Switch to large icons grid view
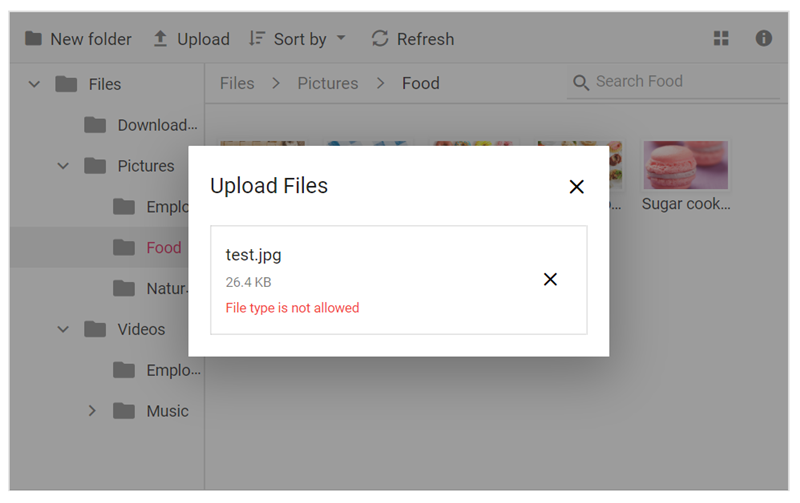 pos(721,39)
